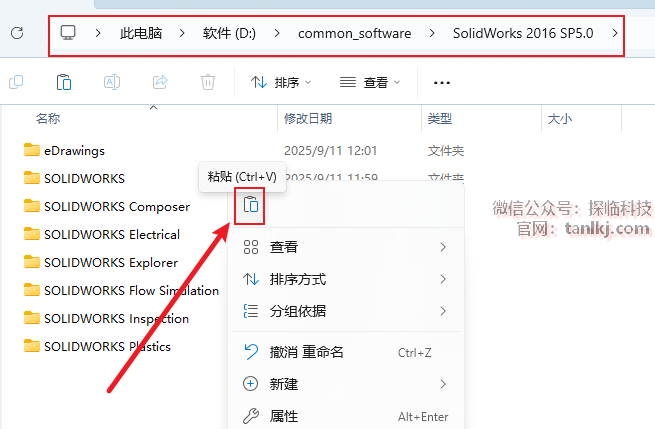This screenshot has width=655, height=429.
Task: Click the SOLIDWORKS Explorer folder name
Action: click(111, 262)
